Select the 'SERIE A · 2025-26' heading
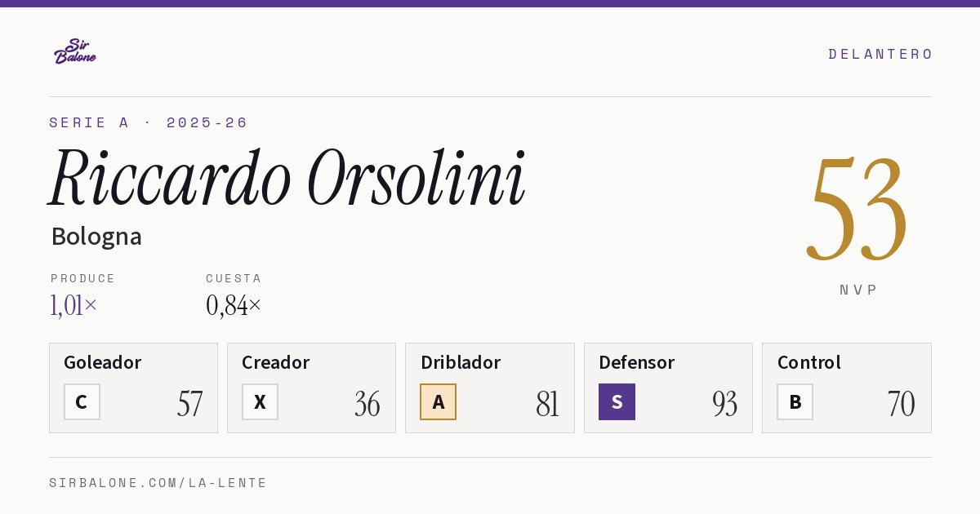 pyautogui.click(x=149, y=122)
